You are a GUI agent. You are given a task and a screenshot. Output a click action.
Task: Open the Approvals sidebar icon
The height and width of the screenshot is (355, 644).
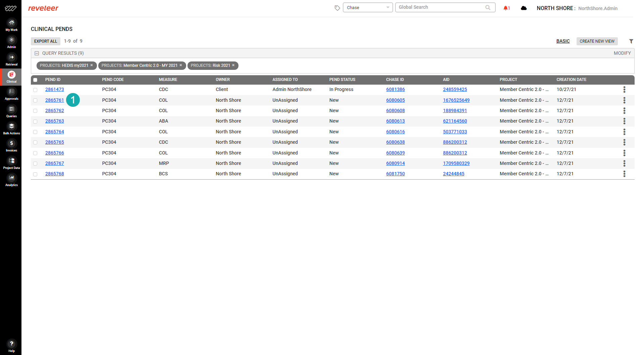coord(11,94)
